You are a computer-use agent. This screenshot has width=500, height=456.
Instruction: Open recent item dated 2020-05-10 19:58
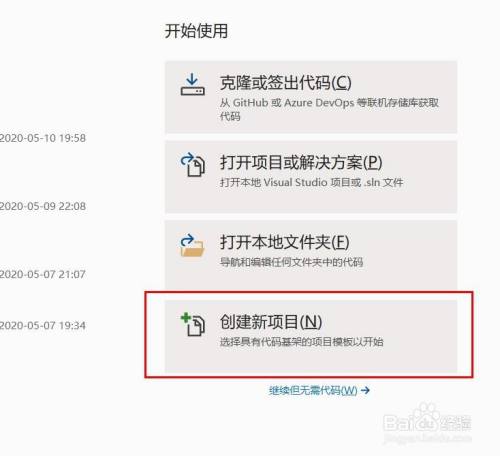[43, 138]
